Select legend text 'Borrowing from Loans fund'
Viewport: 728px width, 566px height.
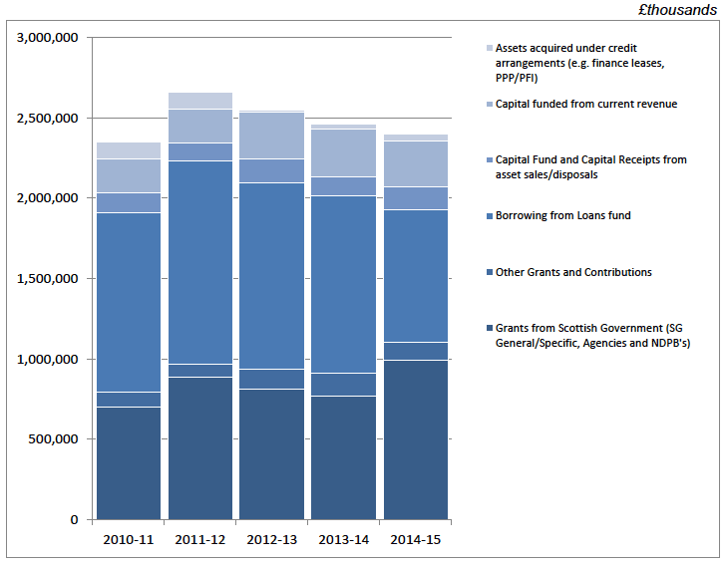562,215
